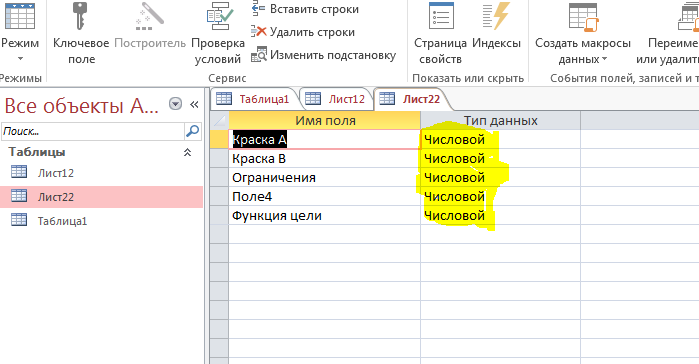
Task: Click the select-all corner of grid
Action: (x=219, y=120)
